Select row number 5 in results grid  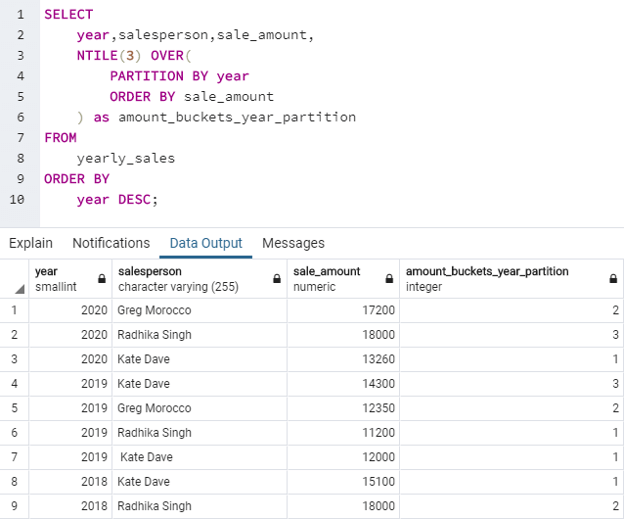pos(14,408)
